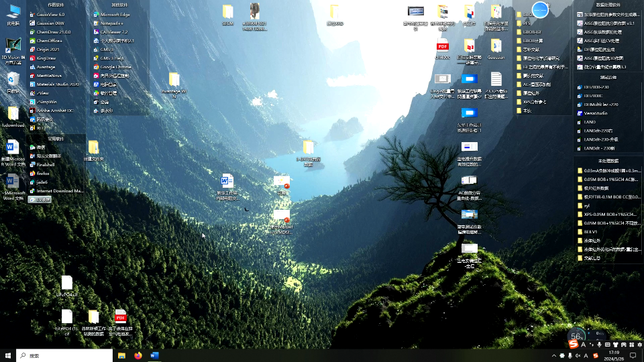Open the KingDraw shortcut

pos(42,58)
